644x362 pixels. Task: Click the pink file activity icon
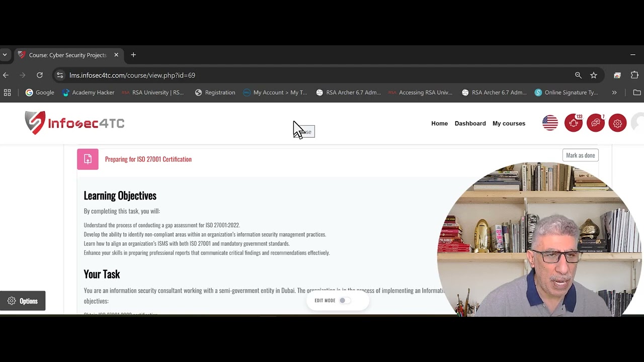(x=88, y=159)
